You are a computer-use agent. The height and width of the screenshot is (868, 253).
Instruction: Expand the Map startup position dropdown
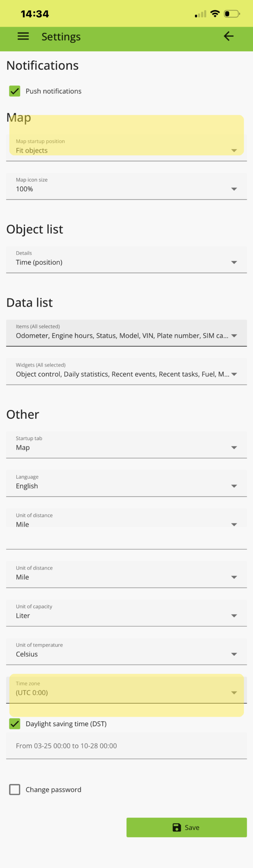[234, 150]
